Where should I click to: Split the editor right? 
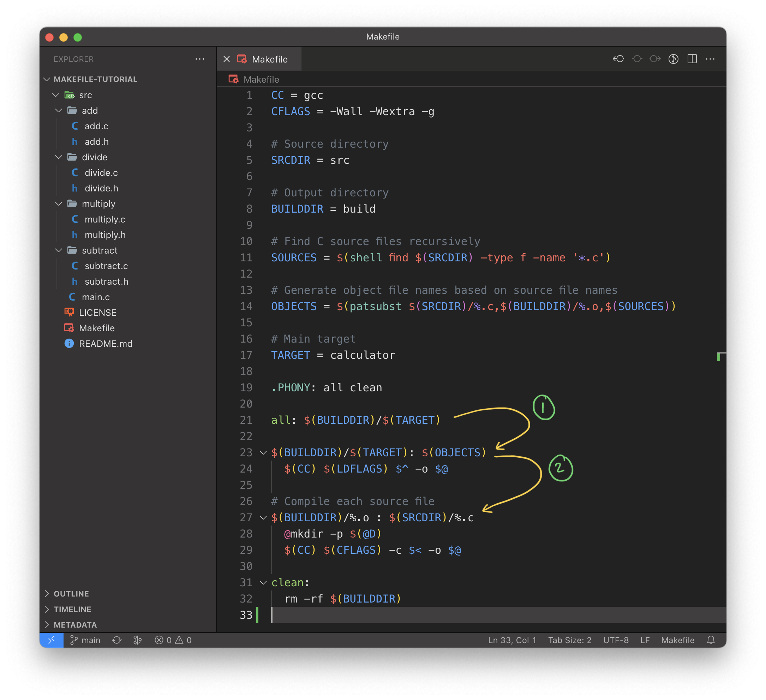point(692,59)
